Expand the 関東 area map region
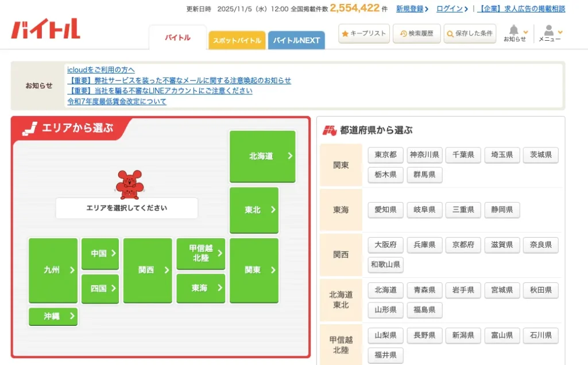The height and width of the screenshot is (365, 588). point(254,270)
